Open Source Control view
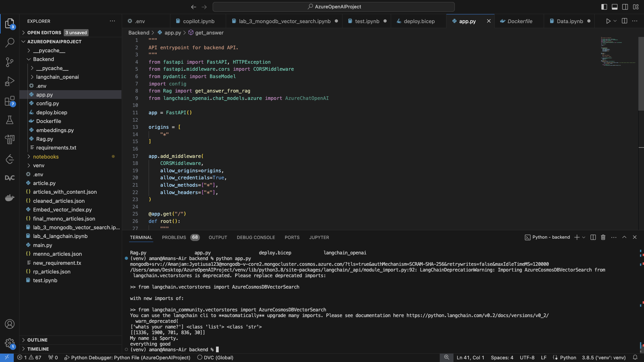644x362 pixels. click(10, 62)
